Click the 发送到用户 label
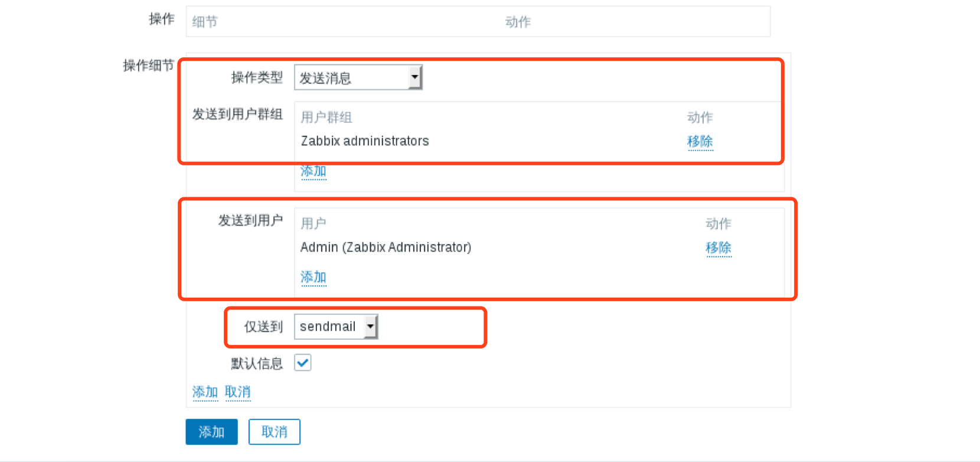980x462 pixels. [250, 220]
